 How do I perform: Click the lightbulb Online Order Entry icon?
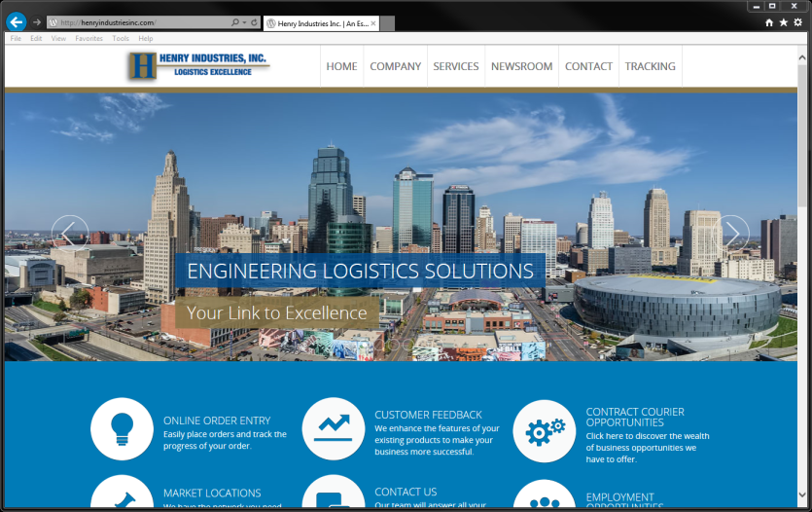pos(122,429)
